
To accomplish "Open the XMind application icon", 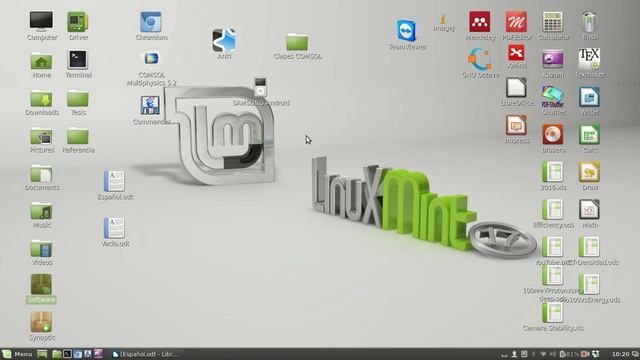I will coord(516,53).
